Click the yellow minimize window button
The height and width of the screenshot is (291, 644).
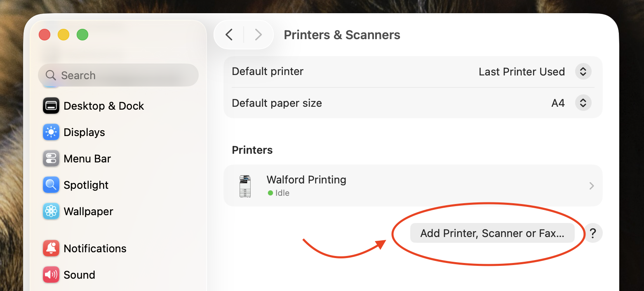63,35
